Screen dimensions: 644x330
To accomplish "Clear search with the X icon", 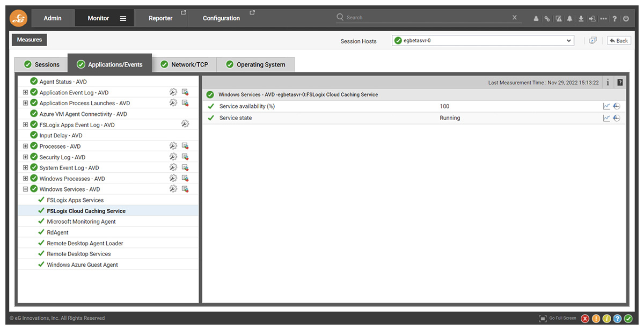I will [x=515, y=18].
